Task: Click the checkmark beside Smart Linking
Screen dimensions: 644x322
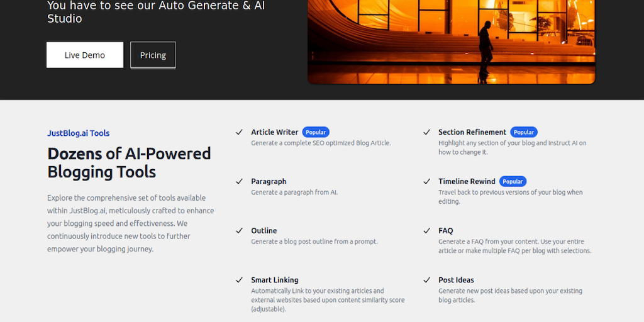Action: [x=239, y=280]
